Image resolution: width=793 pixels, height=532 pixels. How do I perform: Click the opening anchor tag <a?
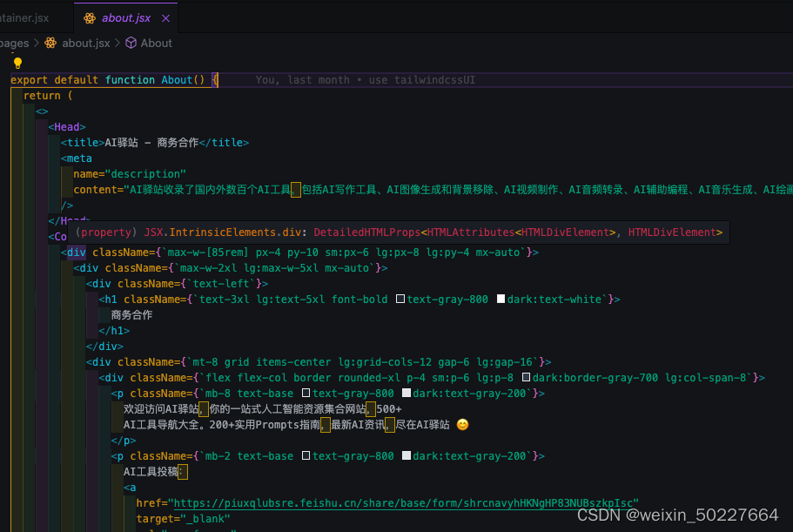pos(130,488)
